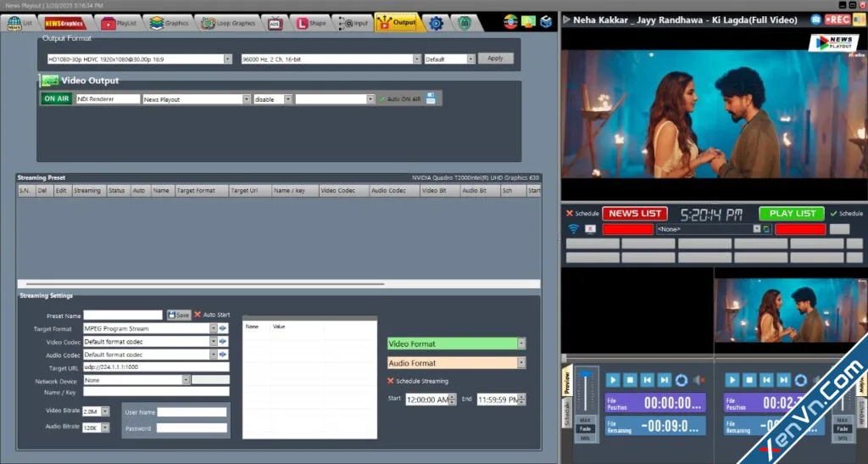Switch to the Graphics tab
Viewport: 868px width, 464px height.
tap(169, 23)
